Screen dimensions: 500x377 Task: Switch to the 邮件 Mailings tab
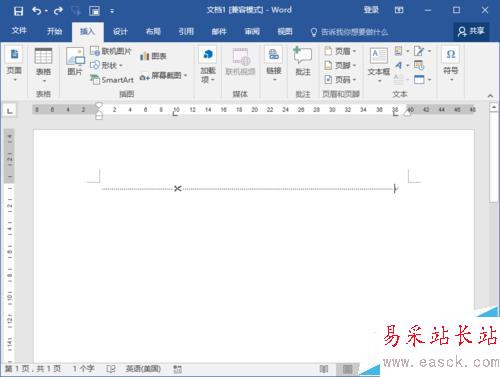219,31
